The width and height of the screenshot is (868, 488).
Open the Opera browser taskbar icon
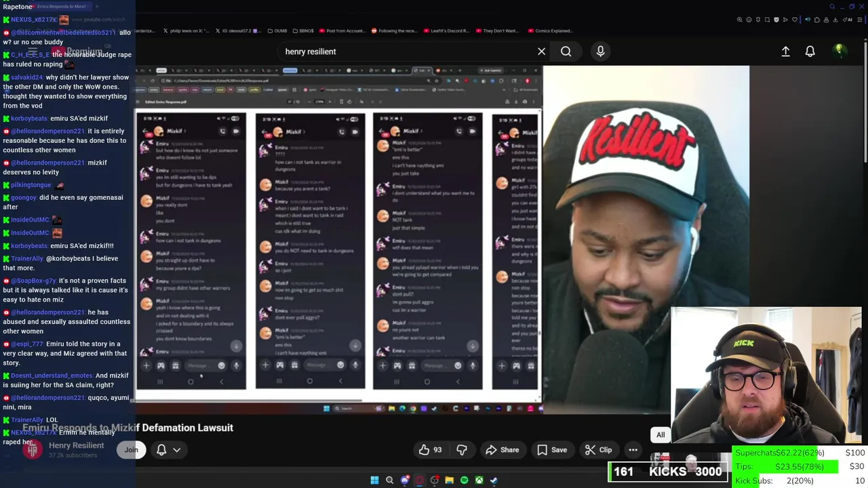[420, 480]
